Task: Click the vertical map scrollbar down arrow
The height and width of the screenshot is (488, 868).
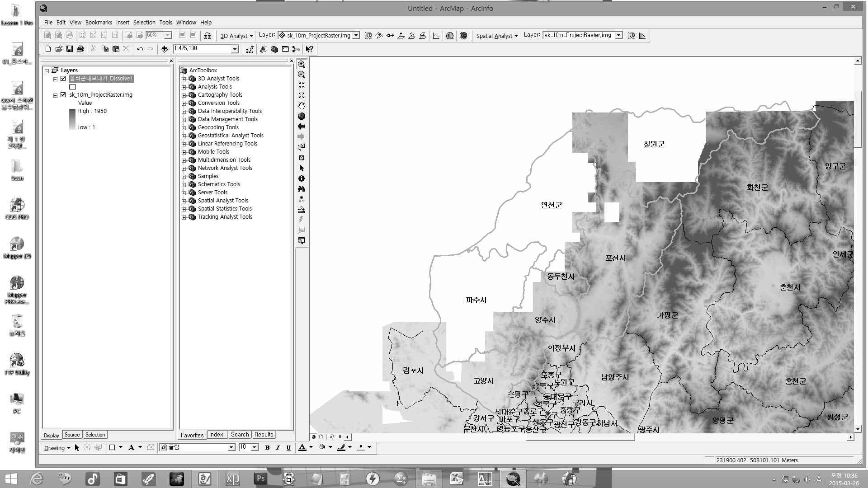Action: coord(858,429)
